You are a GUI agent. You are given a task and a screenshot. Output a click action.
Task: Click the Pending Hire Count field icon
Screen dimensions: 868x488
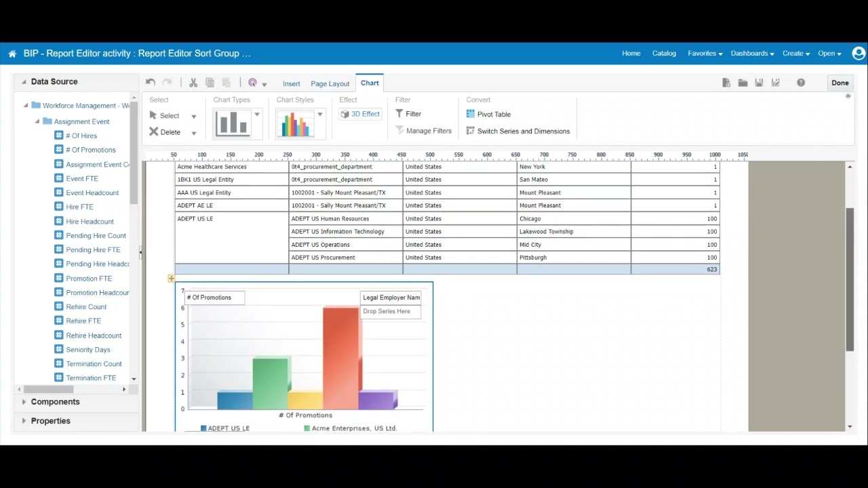[x=59, y=235]
